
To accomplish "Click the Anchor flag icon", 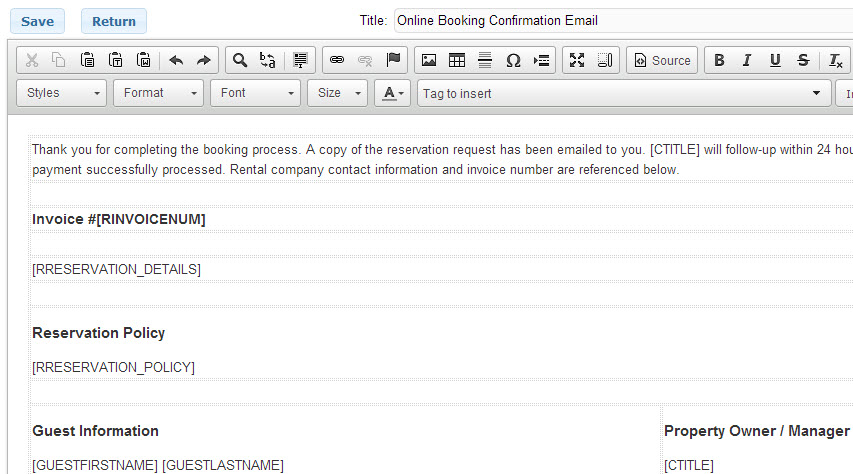I will click(x=393, y=61).
